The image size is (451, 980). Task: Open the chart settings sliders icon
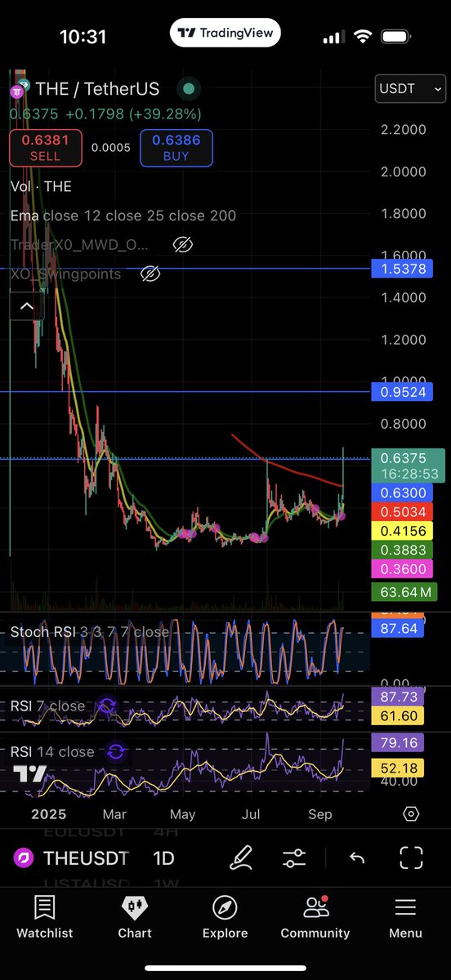point(295,858)
